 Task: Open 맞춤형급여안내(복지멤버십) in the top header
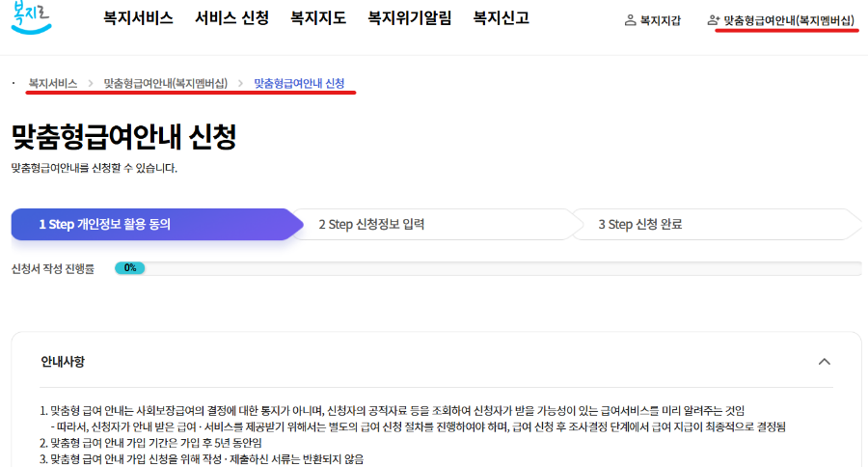(789, 20)
